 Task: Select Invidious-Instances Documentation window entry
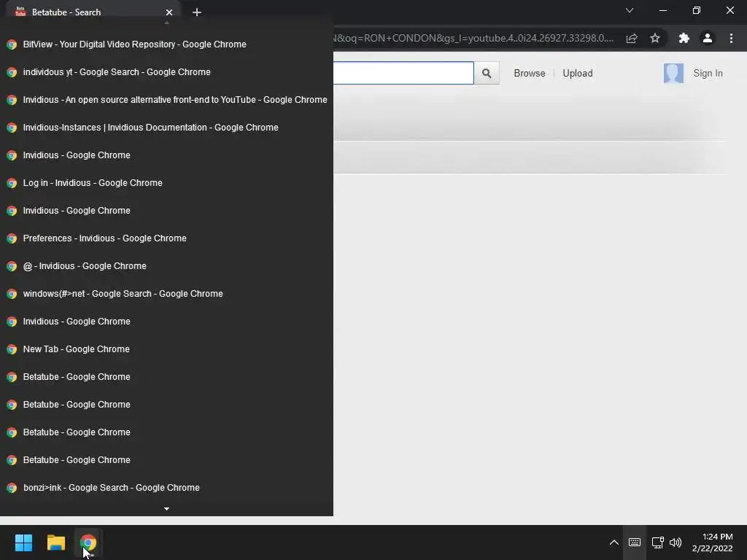pyautogui.click(x=166, y=127)
